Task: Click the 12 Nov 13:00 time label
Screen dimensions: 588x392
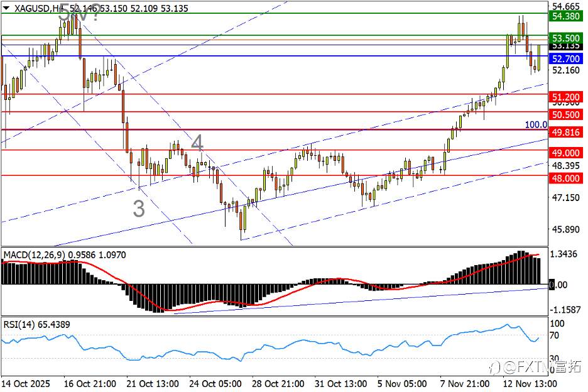Action: pos(530,384)
